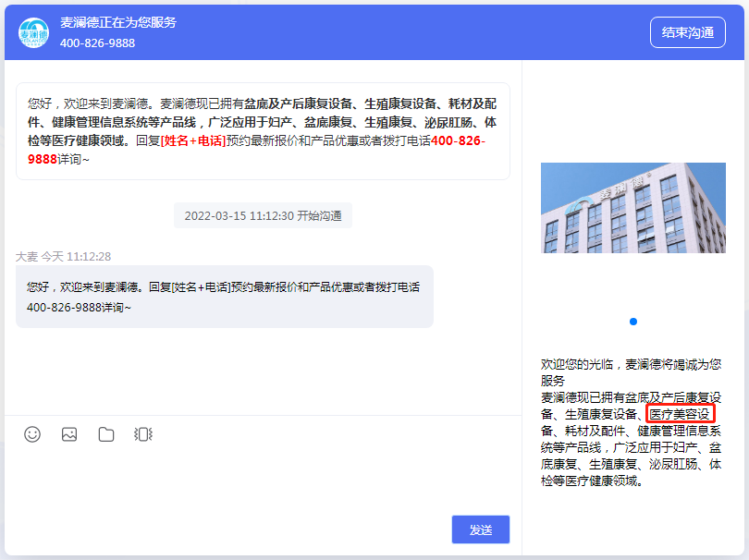The height and width of the screenshot is (560, 749).
Task: Click inside the message typing area
Action: [x=263, y=480]
